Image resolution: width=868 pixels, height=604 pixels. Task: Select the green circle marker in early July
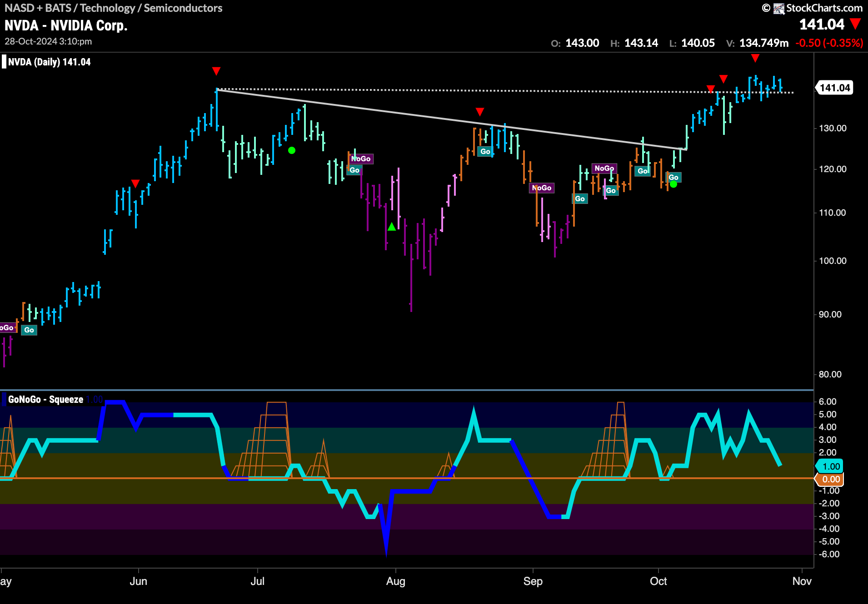click(x=292, y=150)
